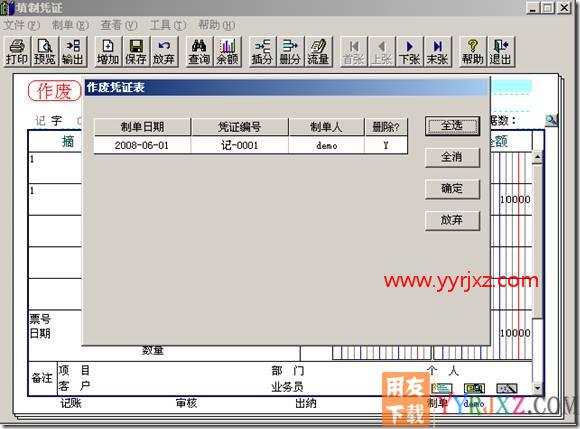Click the 制单人 column header
The image size is (580, 429).
click(x=326, y=127)
